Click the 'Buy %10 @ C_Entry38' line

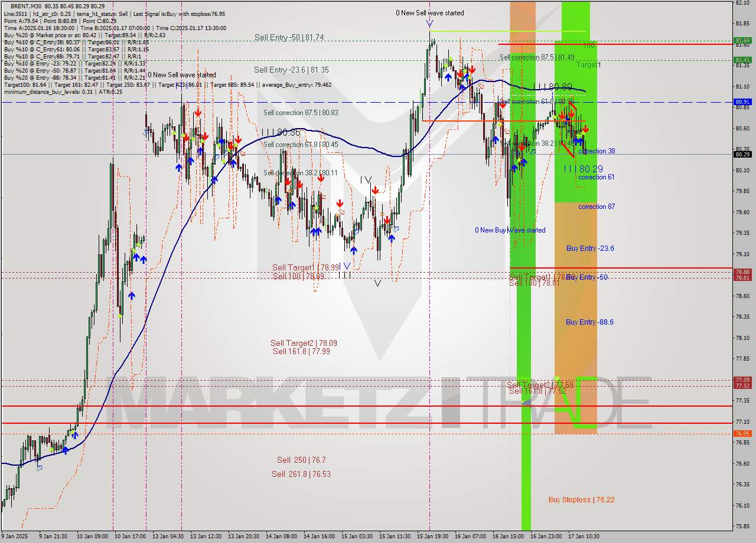click(76, 42)
